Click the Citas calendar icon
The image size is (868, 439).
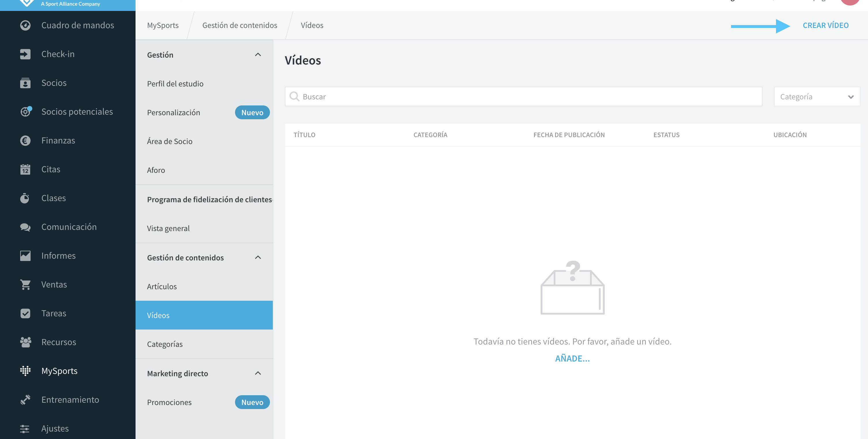coord(25,169)
